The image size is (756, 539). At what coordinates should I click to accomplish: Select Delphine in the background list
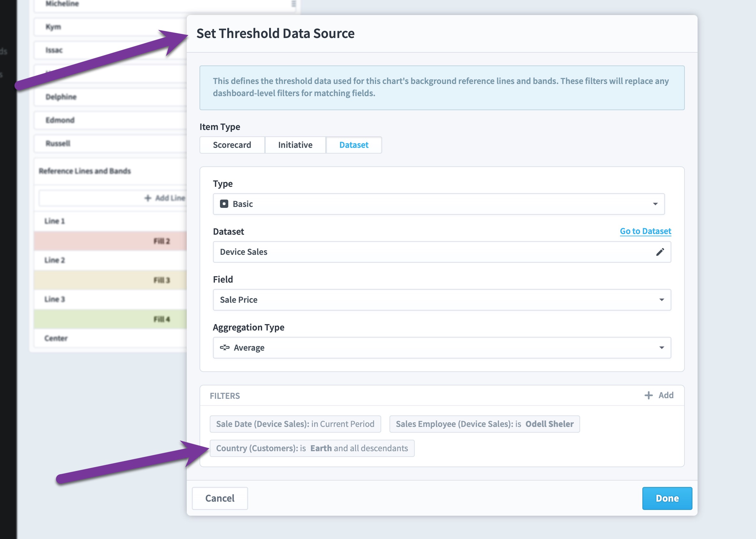tap(110, 97)
